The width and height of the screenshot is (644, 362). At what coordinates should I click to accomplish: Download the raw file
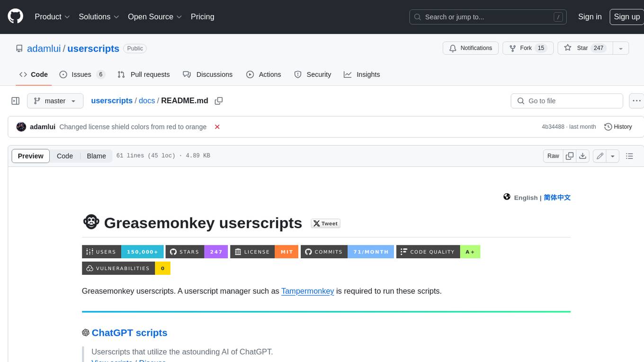tap(583, 156)
